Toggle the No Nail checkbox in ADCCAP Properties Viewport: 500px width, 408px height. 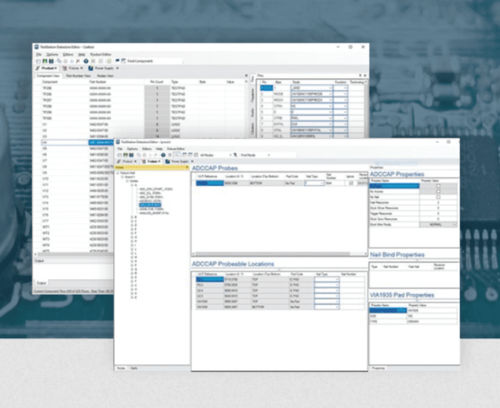tap(438, 197)
